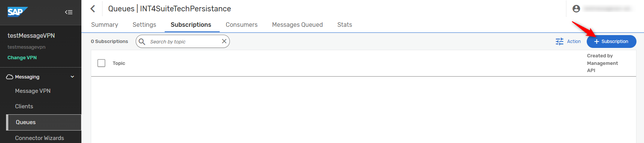Add a new Subscription

coord(611,42)
